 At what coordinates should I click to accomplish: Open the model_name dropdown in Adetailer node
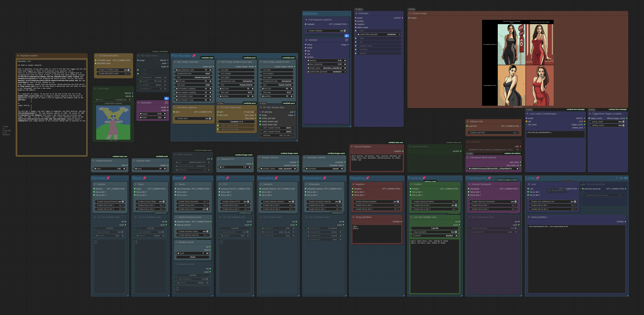(327, 68)
